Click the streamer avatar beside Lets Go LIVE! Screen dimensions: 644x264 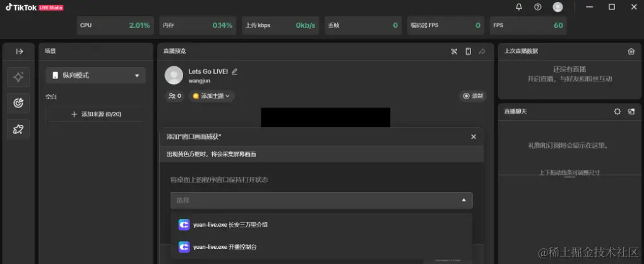(174, 75)
